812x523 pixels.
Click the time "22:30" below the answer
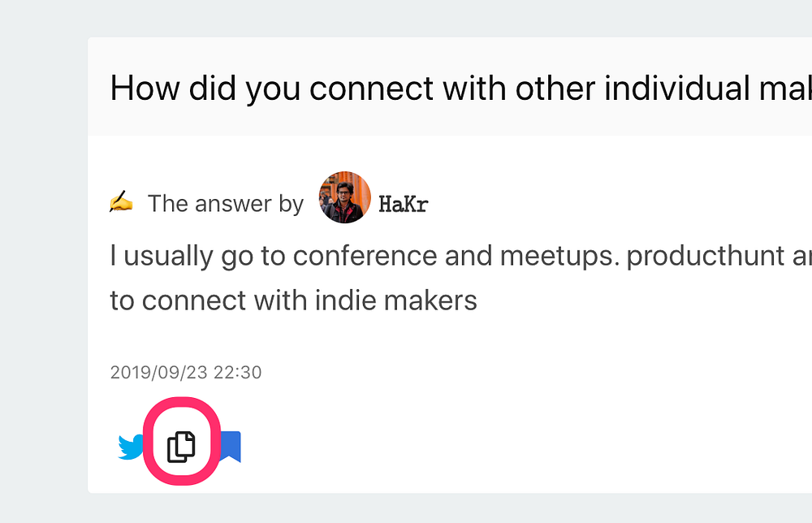pyautogui.click(x=237, y=373)
